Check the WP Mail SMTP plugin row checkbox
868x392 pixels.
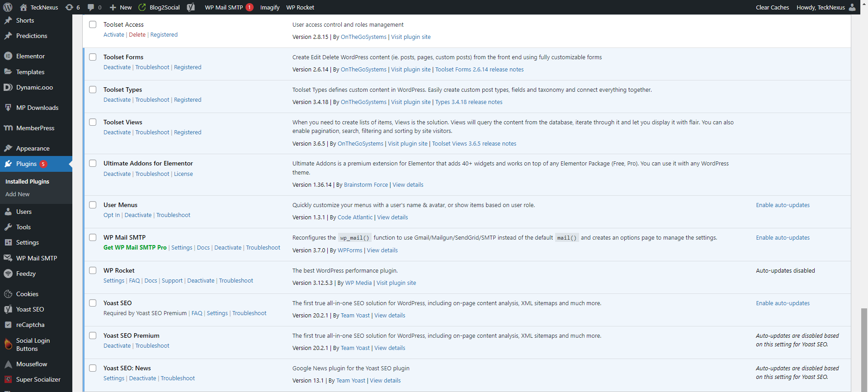93,237
